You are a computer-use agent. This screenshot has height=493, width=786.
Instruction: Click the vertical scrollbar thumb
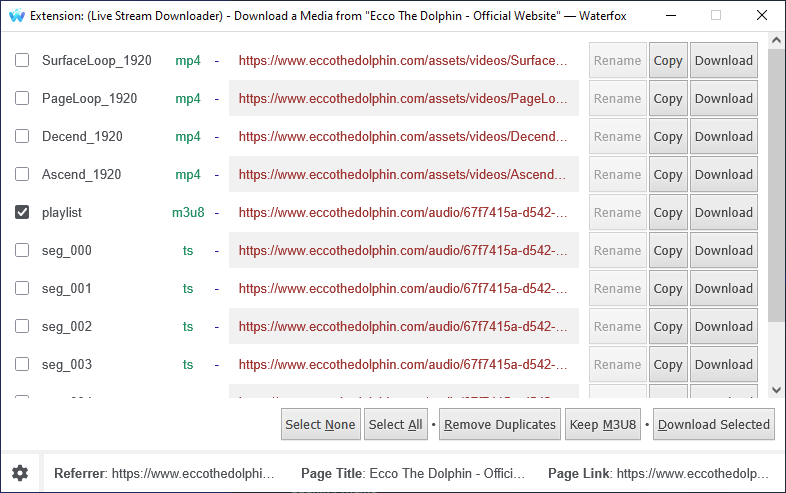tap(776, 185)
